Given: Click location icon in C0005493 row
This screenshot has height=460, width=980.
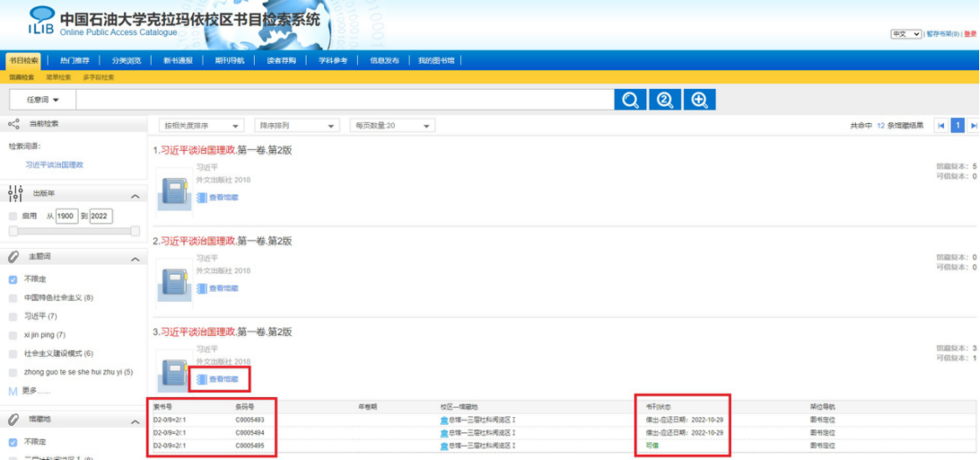Looking at the screenshot, I should [444, 420].
